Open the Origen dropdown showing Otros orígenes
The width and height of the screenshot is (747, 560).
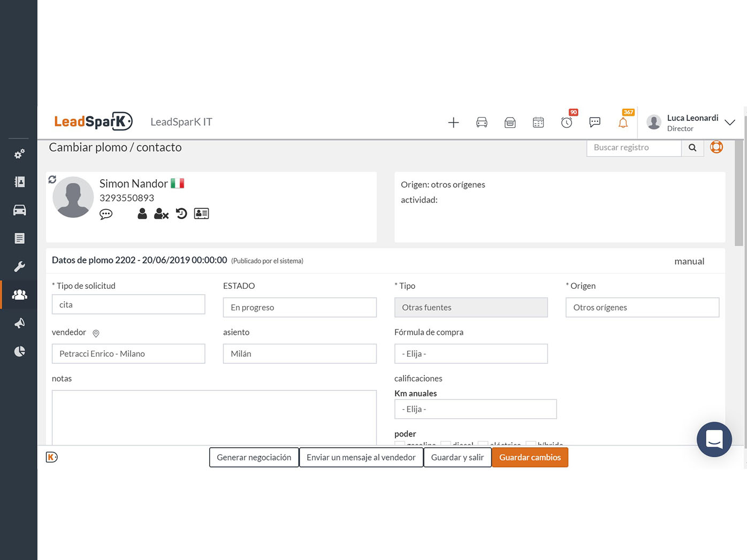pos(642,308)
